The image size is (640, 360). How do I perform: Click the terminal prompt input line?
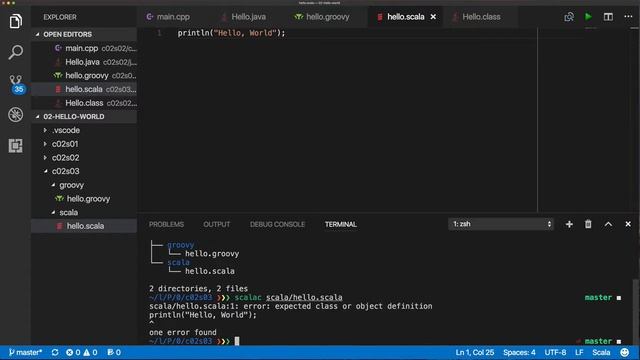pos(384,341)
